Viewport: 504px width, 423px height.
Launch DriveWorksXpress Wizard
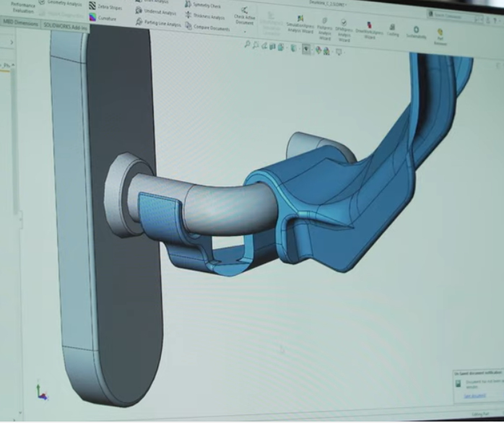point(369,31)
